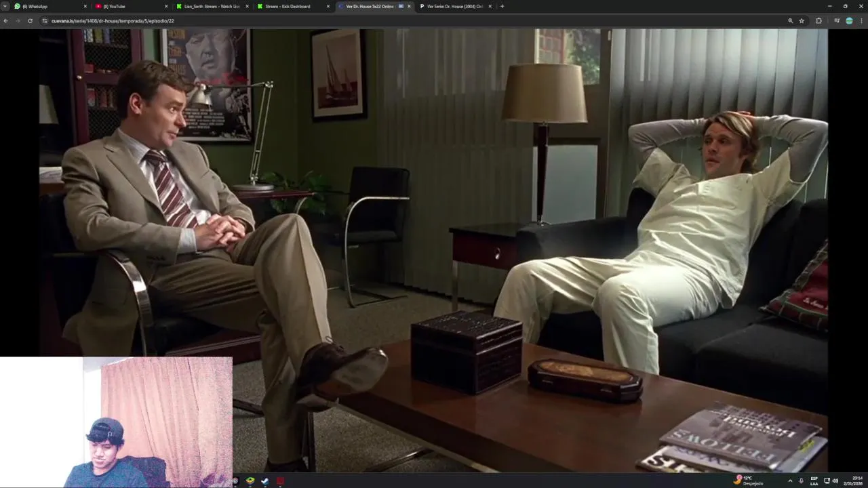Image resolution: width=868 pixels, height=488 pixels.
Task: Close the Lian_Sorth Stream tab
Action: click(247, 6)
